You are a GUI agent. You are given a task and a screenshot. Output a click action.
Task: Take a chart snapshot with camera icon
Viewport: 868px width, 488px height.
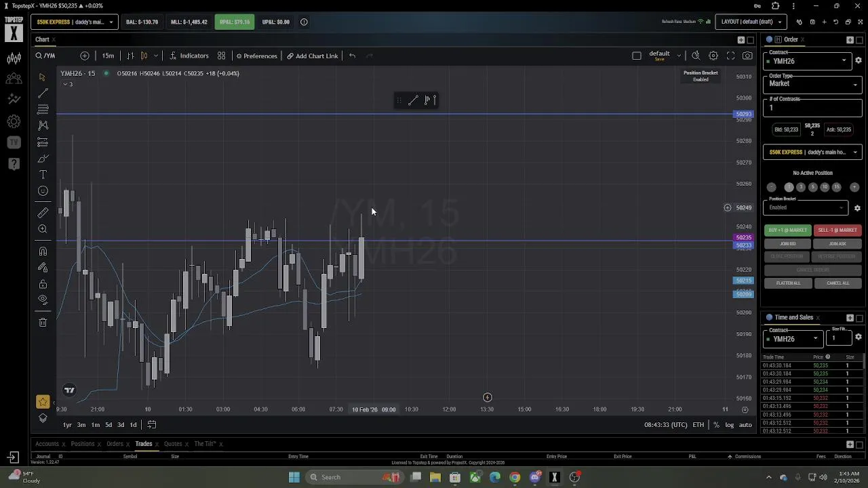747,56
